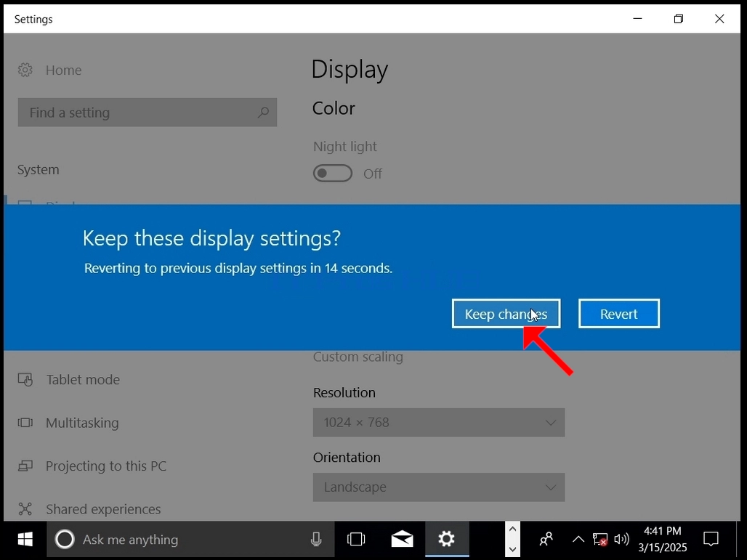Open the clock showing 4:41 PM
The image size is (747, 560).
click(663, 540)
